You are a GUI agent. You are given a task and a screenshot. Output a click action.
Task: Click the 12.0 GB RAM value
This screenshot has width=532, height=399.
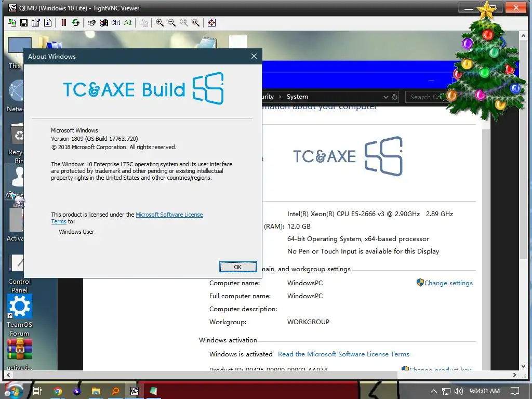(x=299, y=227)
